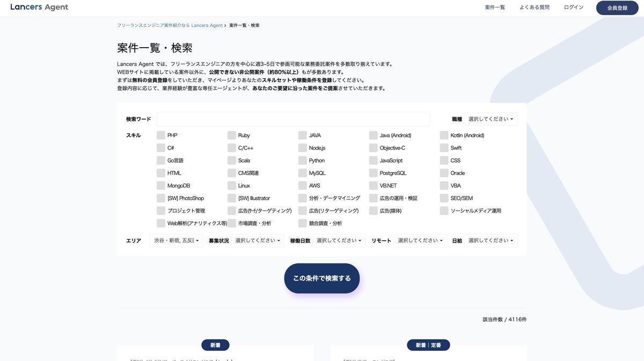The width and height of the screenshot is (644, 361).
Task: Select the AWS checkbox
Action: [x=303, y=186]
